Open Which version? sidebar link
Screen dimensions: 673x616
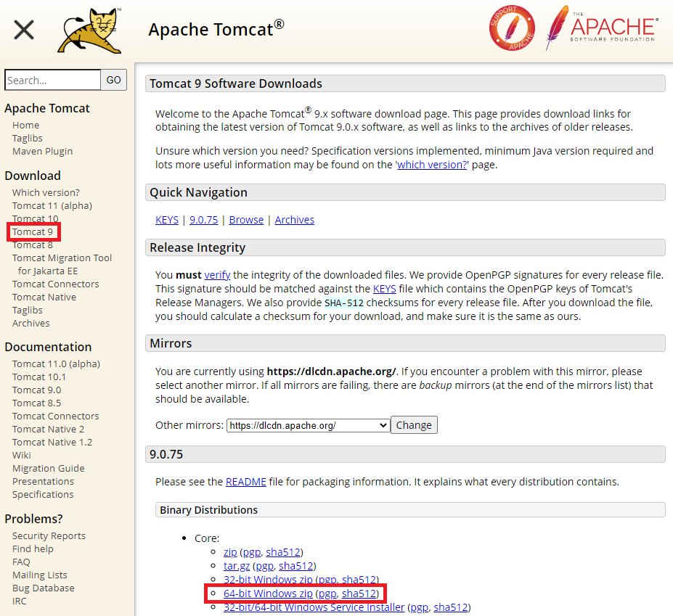(46, 192)
